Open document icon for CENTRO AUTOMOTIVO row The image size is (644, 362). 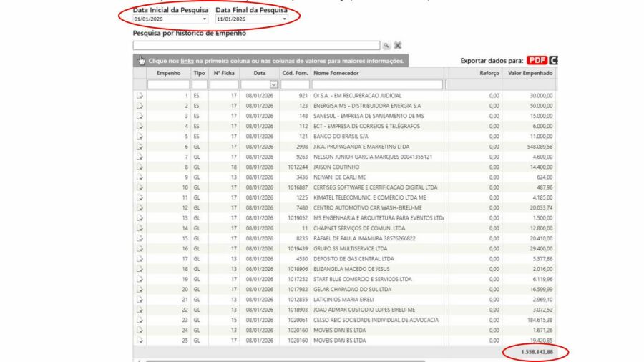(x=140, y=207)
